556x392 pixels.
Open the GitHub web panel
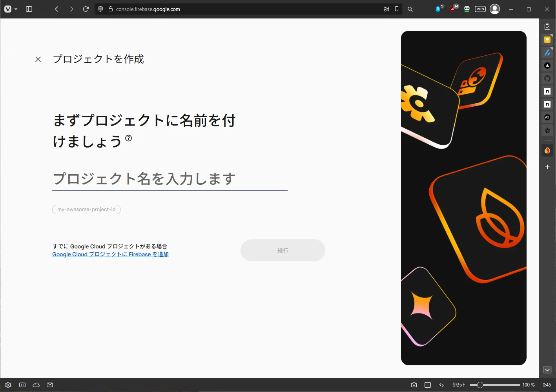pos(547,78)
